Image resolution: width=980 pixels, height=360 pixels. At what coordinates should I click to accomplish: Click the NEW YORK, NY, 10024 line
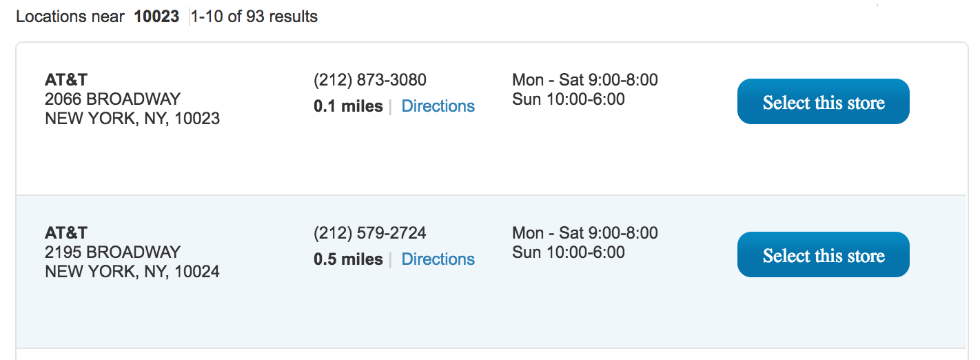point(132,272)
